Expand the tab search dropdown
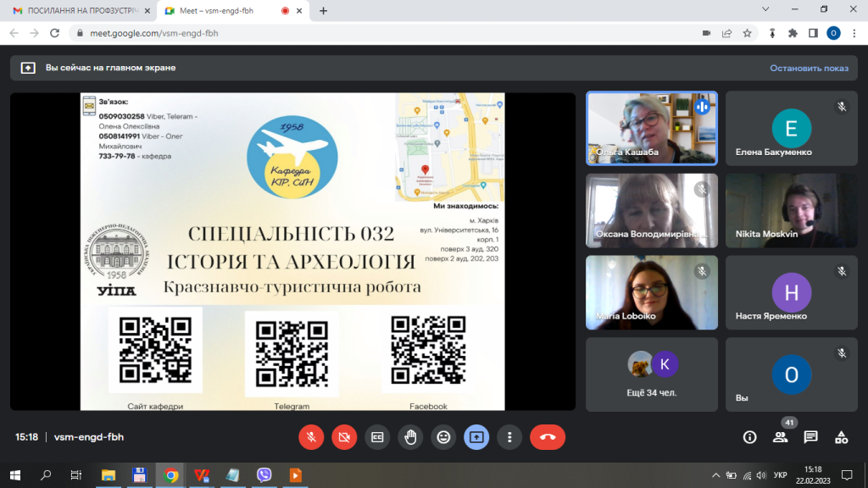 [x=765, y=9]
